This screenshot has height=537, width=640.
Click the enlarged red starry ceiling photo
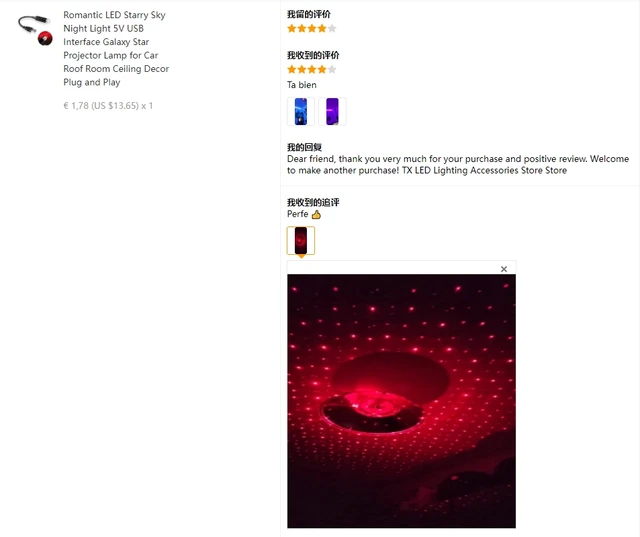[401, 401]
